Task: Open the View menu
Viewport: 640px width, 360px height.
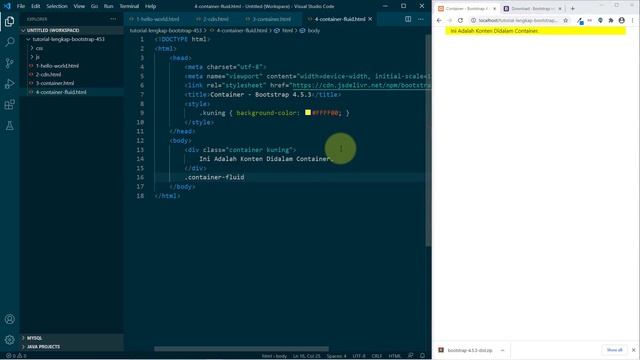Action: pyautogui.click(x=79, y=6)
